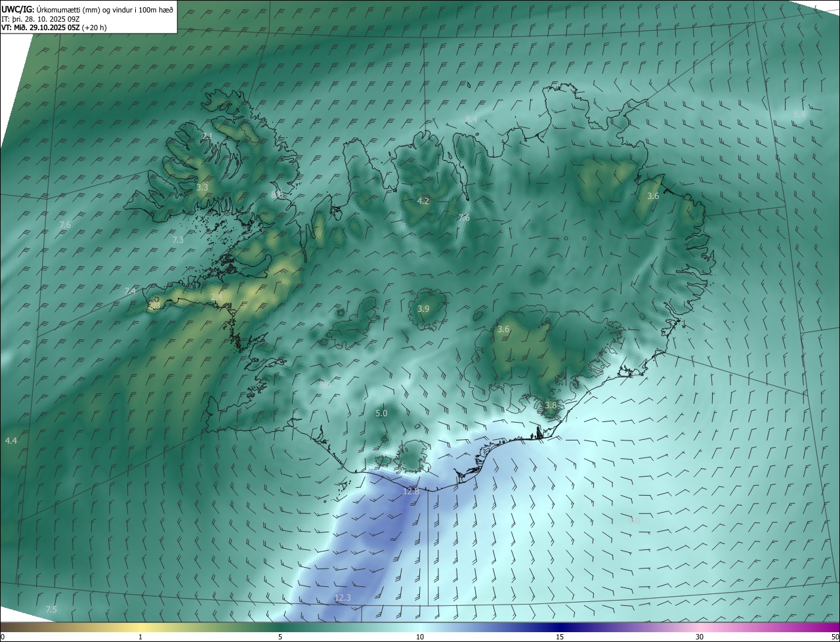The image size is (840, 642).
Task: Click the 7.5 value label on the map
Action: tap(51, 610)
